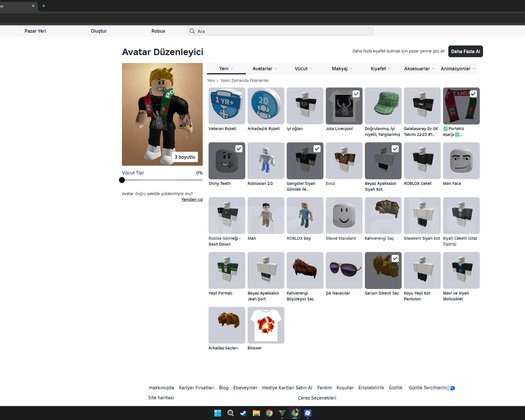The image size is (525, 420).
Task: Equip the Galatasaray Ev GK shirt item
Action: click(x=422, y=106)
